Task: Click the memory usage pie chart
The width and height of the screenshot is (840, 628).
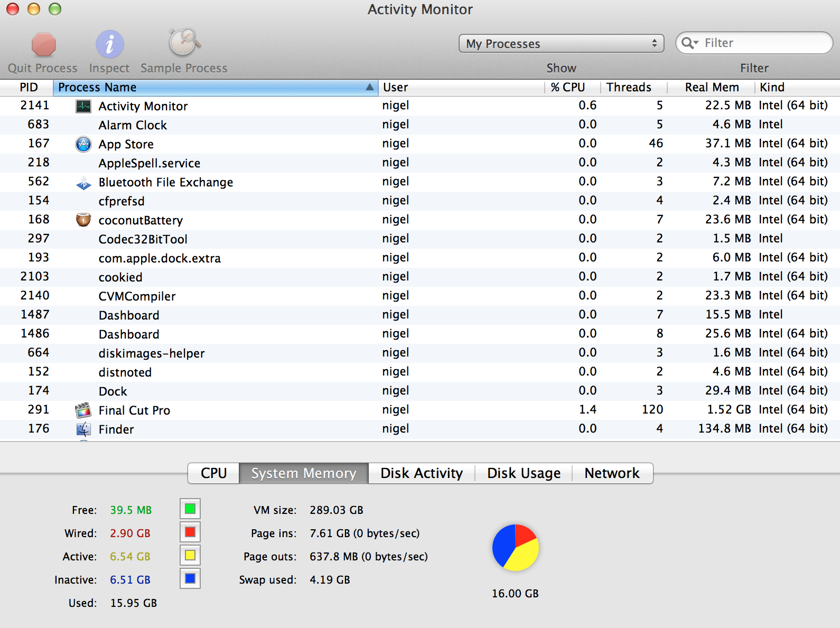Action: (516, 548)
